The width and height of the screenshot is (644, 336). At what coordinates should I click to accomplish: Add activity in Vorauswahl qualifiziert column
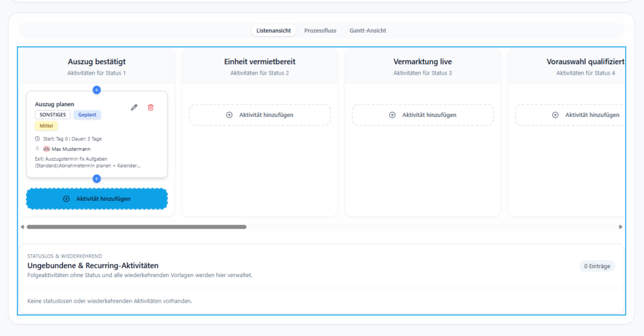click(x=585, y=115)
